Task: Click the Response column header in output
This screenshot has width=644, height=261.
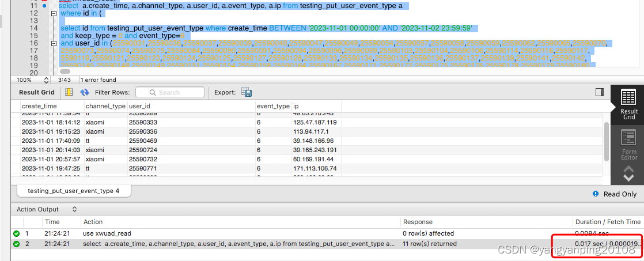Action: [418, 222]
